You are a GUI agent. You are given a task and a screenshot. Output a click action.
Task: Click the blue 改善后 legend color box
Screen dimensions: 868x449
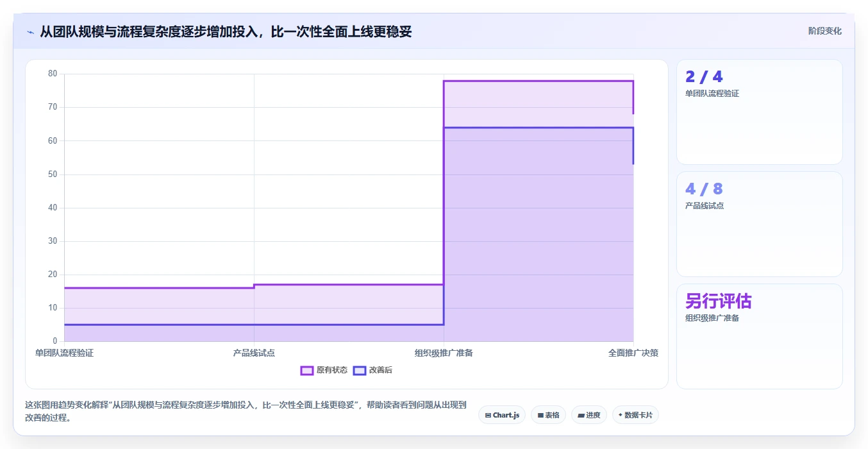[360, 370]
